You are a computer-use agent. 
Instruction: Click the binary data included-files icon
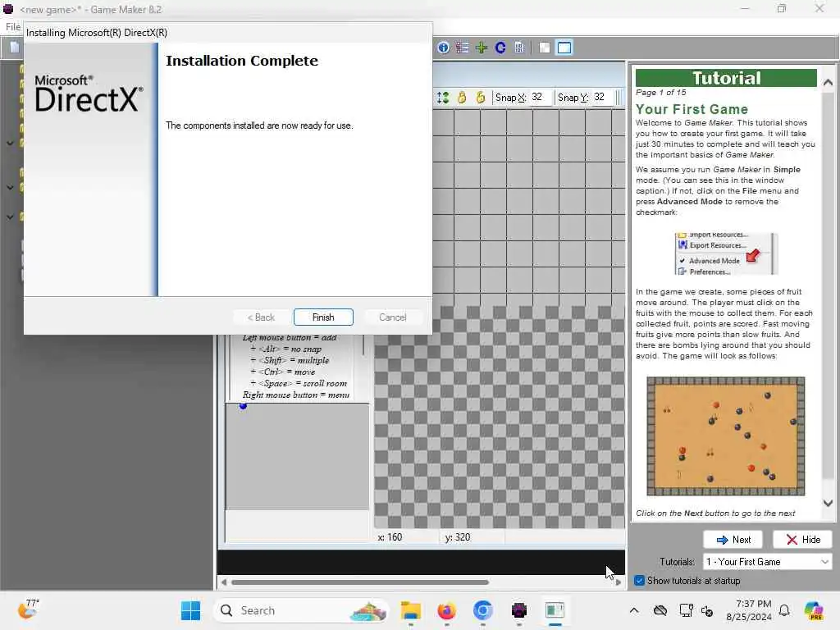point(519,48)
